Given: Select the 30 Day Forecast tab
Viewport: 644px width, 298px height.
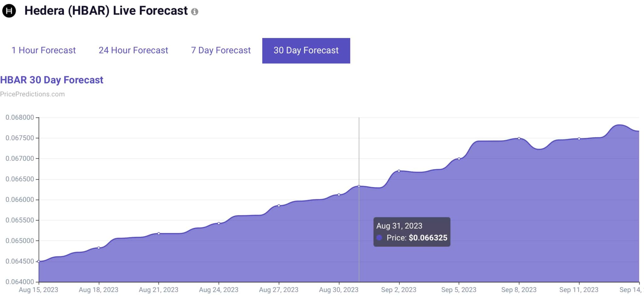Looking at the screenshot, I should tap(306, 51).
